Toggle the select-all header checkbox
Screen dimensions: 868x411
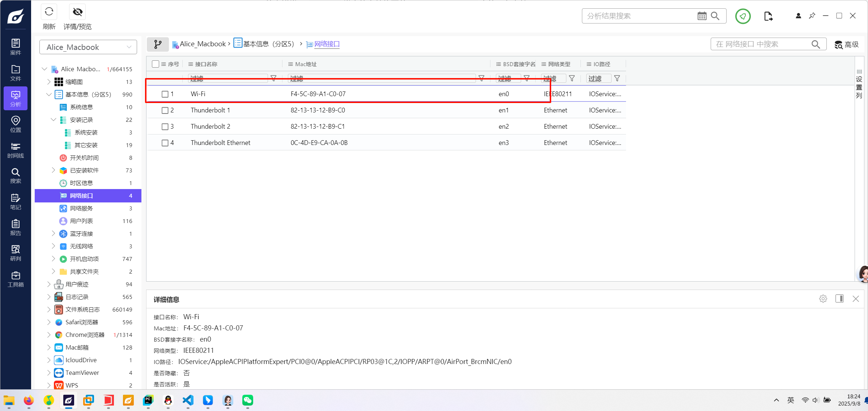156,64
